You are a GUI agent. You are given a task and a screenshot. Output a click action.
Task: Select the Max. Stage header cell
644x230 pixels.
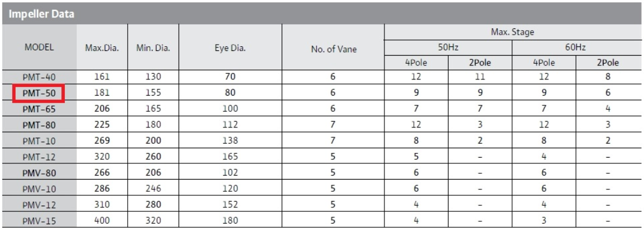(x=513, y=32)
